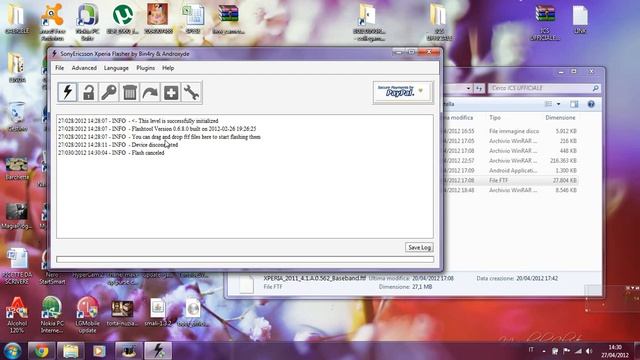The image size is (640, 360).
Task: Select the 'Android Applicati...' row in Explorer
Action: (510, 170)
